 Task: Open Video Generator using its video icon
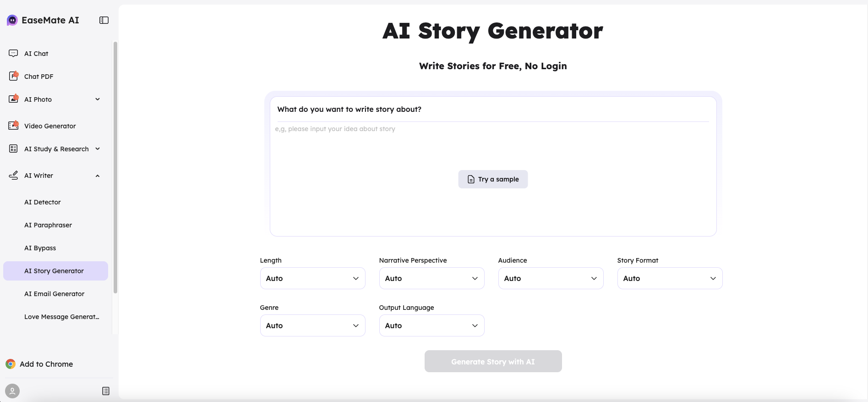coord(13,125)
